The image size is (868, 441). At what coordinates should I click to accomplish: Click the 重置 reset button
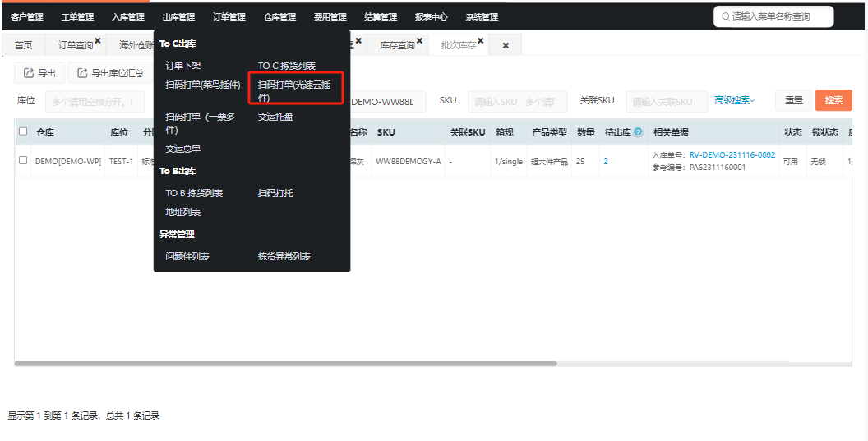point(794,100)
